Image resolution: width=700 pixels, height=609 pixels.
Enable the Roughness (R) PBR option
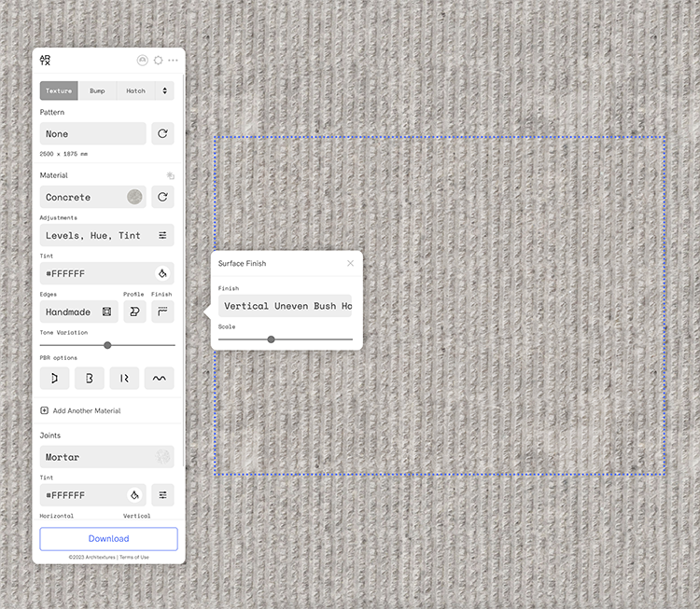point(124,378)
